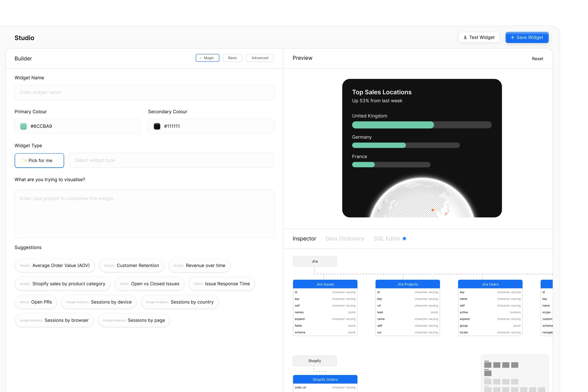Click the 'fields' row in Jira Issues
Viewport: 588px width, 392px height.
(x=325, y=326)
